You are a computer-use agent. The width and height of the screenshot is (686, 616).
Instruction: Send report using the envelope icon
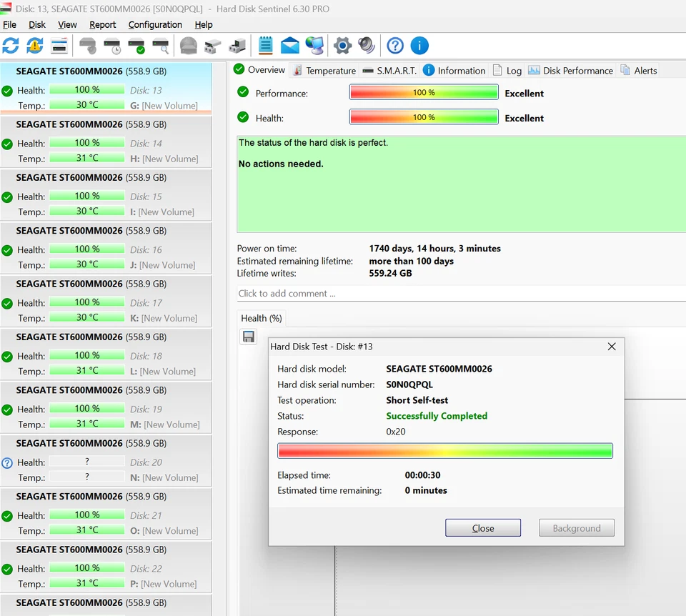[x=290, y=45]
